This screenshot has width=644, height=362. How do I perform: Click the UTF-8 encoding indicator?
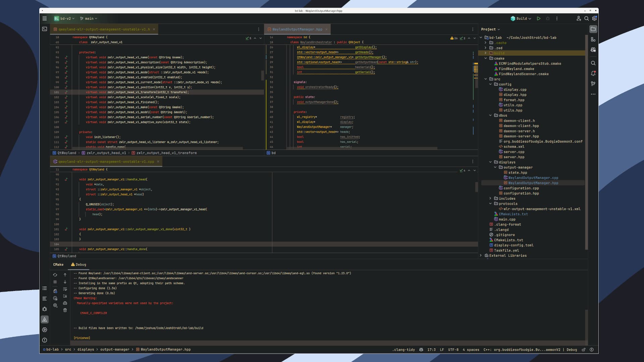[x=453, y=350]
